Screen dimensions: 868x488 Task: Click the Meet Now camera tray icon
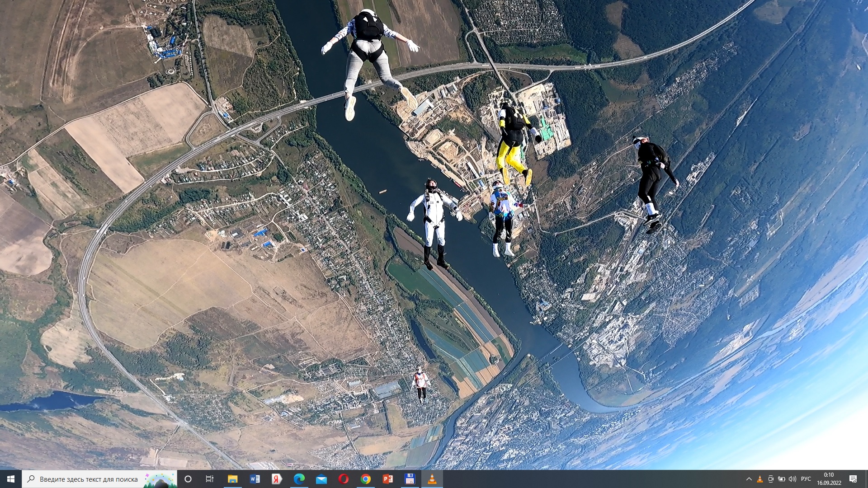[770, 479]
